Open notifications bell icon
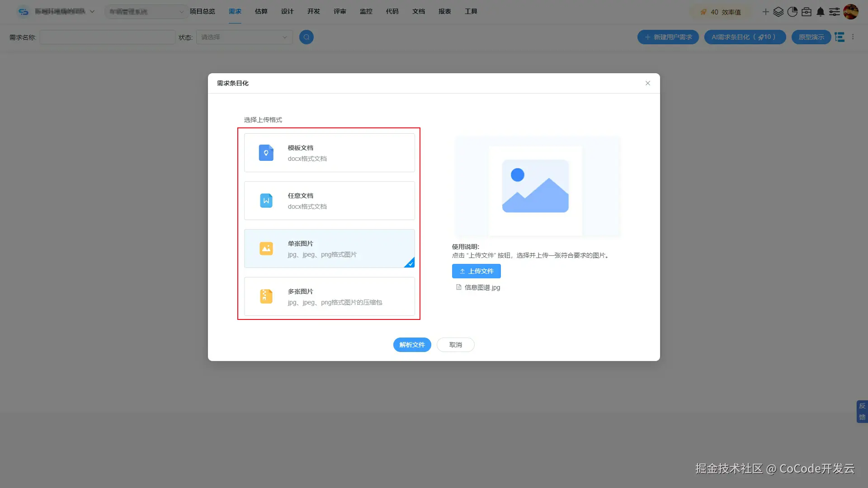 pyautogui.click(x=821, y=12)
